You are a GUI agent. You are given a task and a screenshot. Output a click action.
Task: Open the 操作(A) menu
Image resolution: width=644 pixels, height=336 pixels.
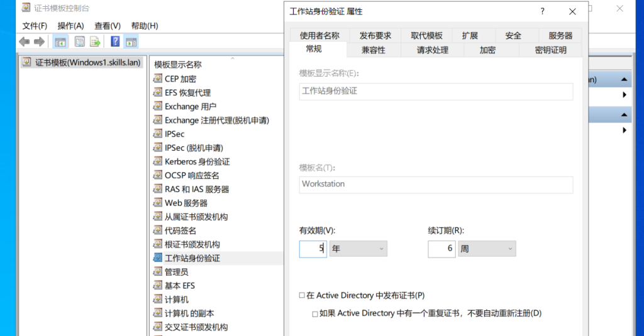pos(70,26)
